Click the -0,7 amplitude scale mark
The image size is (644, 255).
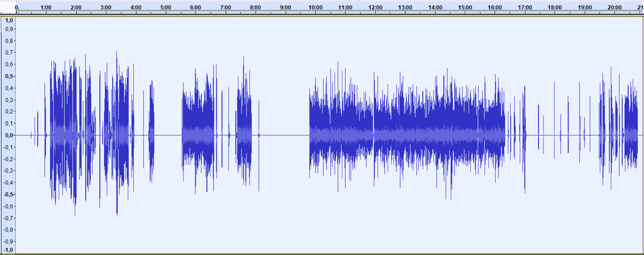8,218
